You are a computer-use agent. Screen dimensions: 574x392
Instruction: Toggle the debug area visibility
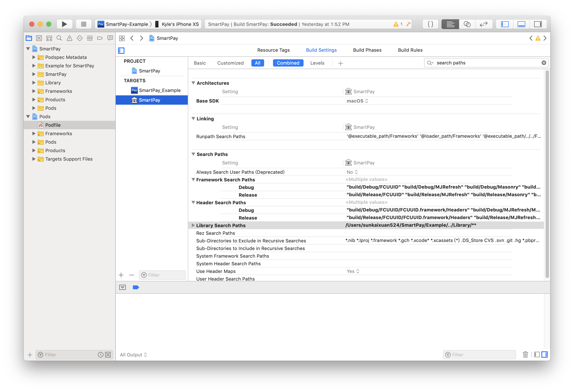tap(521, 24)
